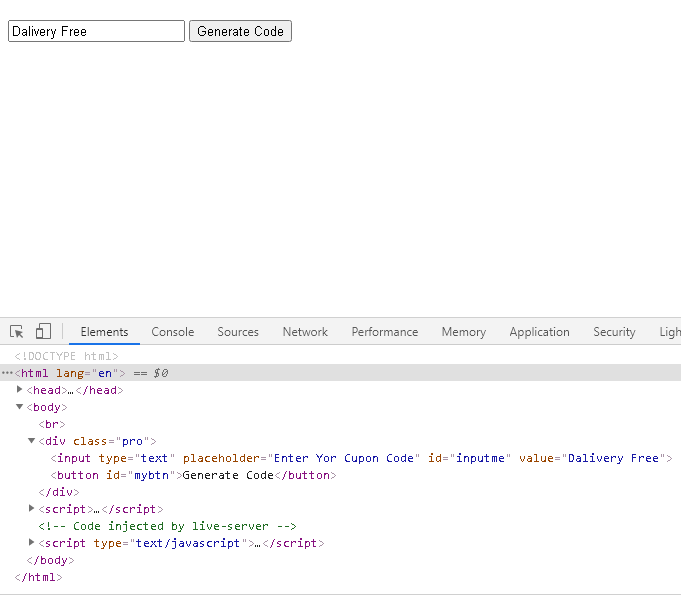Expand the head element node

pos(20,390)
